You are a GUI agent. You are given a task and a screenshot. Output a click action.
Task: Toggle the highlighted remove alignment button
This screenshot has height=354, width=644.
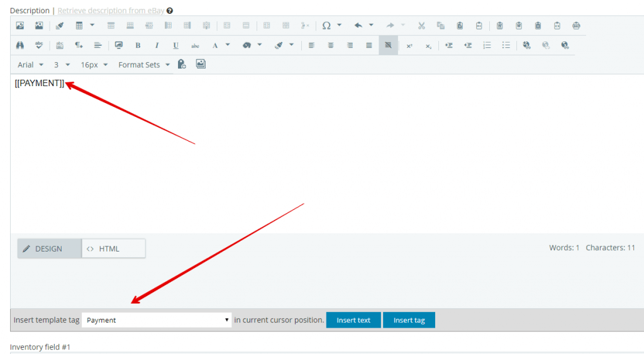388,45
